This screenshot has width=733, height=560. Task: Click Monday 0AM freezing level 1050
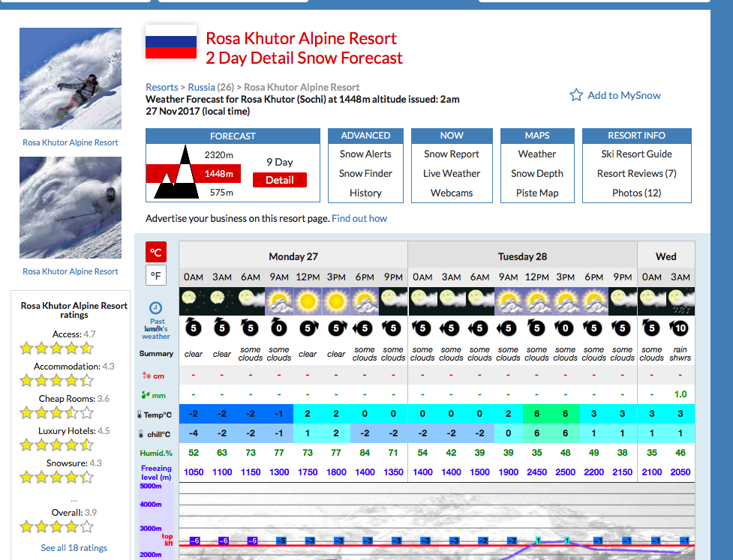coord(194,472)
